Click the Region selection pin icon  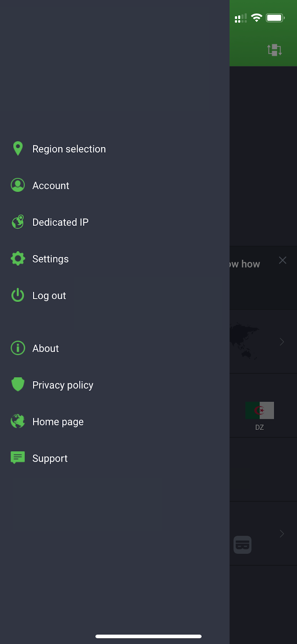(x=18, y=149)
